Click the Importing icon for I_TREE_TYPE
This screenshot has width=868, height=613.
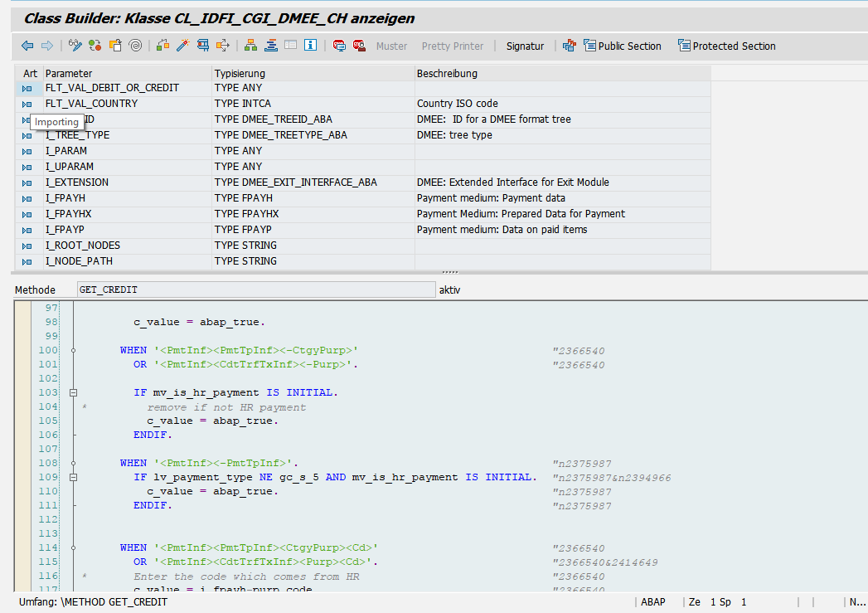27,136
